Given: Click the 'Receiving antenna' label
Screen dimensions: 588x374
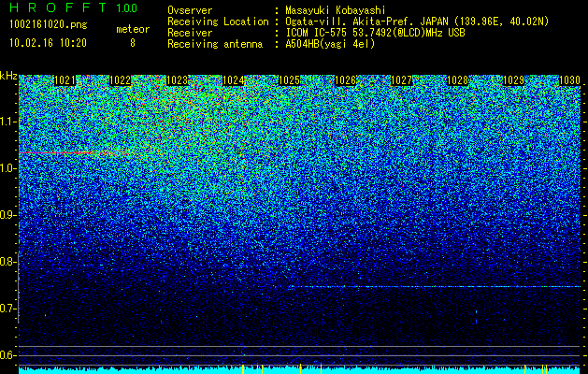Looking at the screenshot, I should pos(215,44).
